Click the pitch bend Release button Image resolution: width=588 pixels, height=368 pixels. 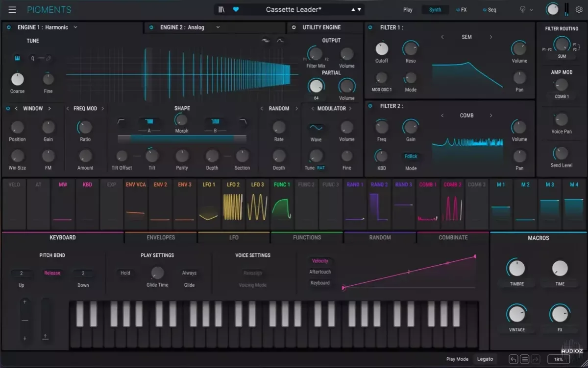[52, 273]
